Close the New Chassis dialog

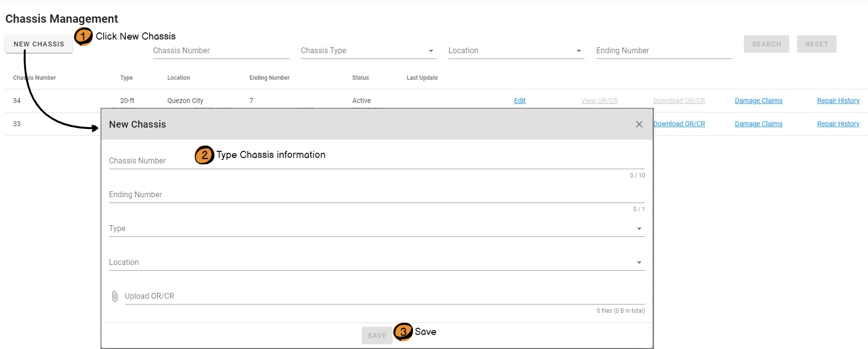coord(639,124)
